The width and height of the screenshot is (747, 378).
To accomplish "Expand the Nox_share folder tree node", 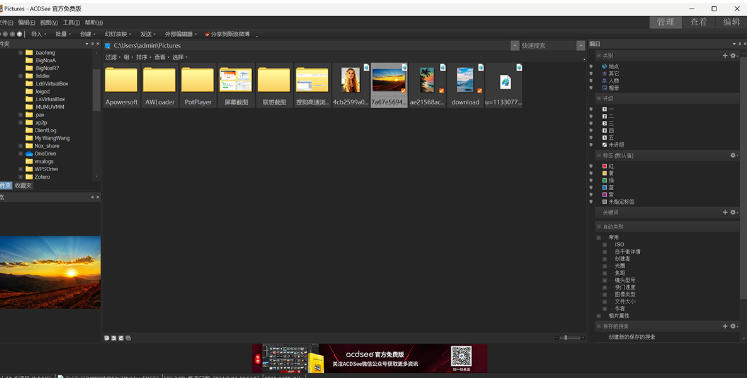I will [x=20, y=146].
